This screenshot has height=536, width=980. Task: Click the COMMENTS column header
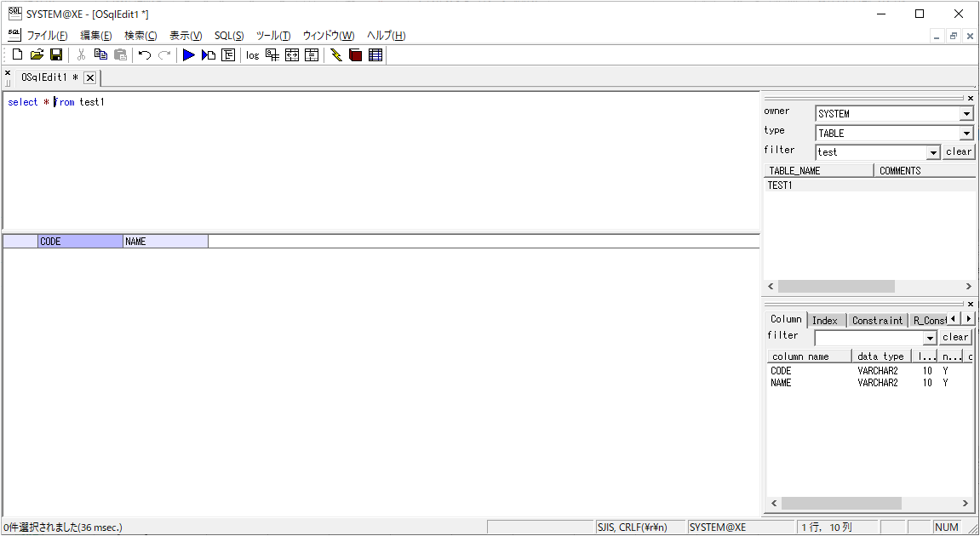[925, 170]
